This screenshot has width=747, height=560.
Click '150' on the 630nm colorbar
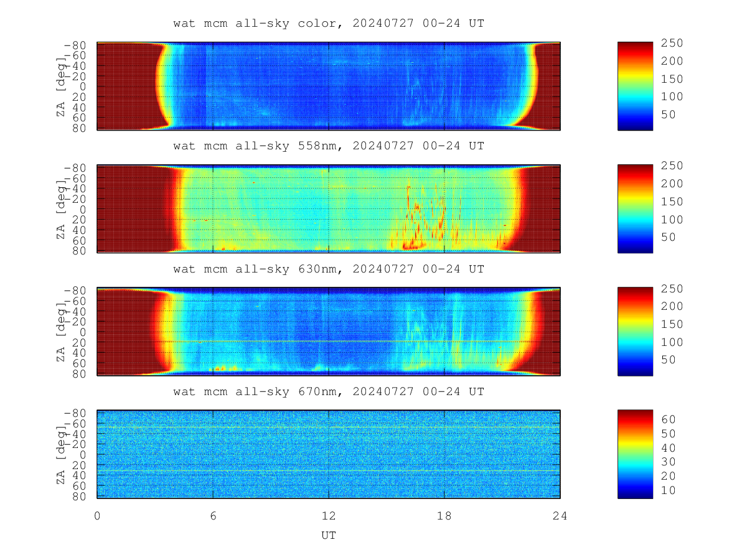(x=672, y=324)
